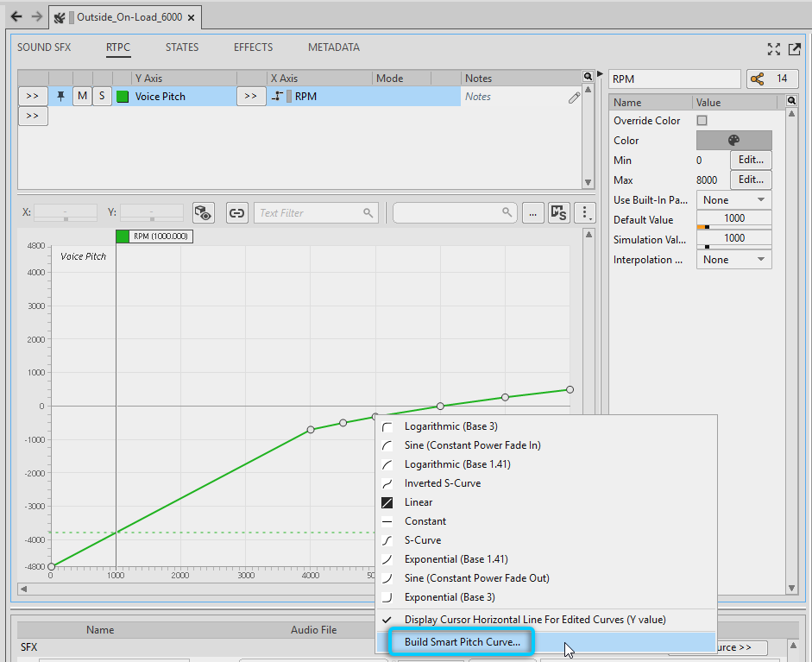Click the X Axis selector arrow beside RPM

pos(249,97)
